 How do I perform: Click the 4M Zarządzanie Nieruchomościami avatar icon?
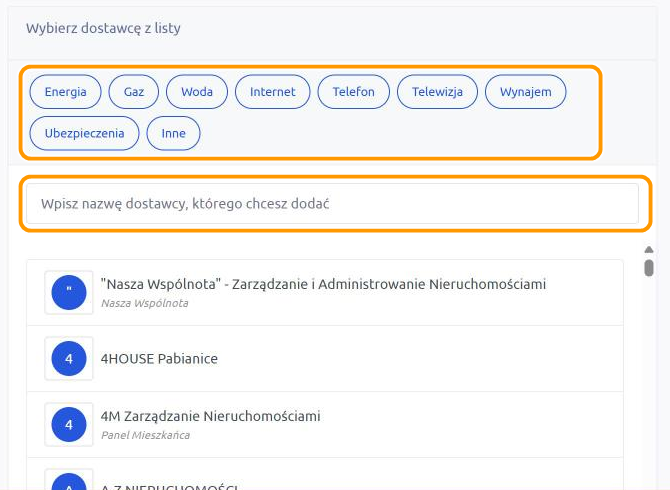tap(69, 425)
